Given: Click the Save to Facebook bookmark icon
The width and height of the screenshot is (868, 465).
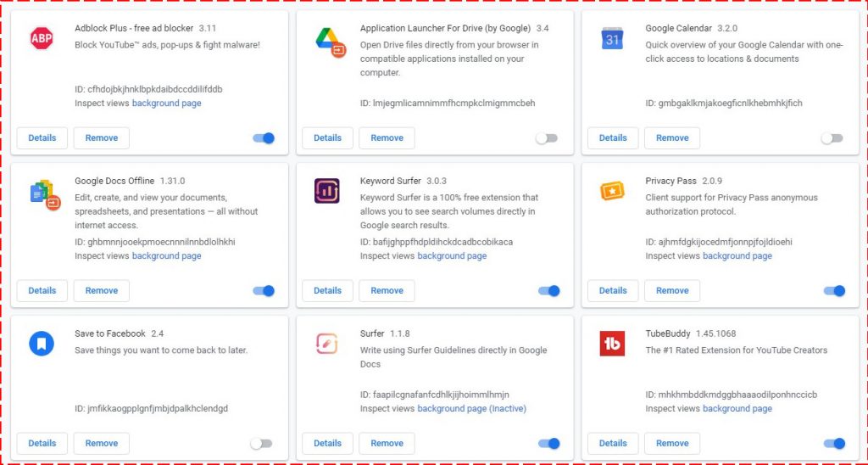Looking at the screenshot, I should tap(42, 344).
